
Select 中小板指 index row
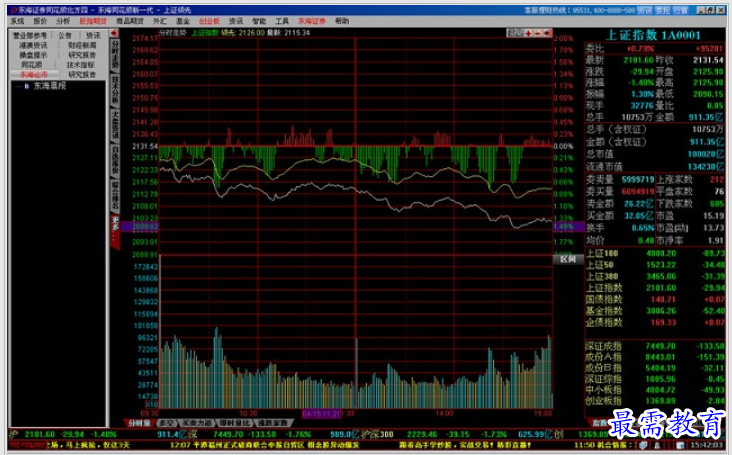click(655, 390)
